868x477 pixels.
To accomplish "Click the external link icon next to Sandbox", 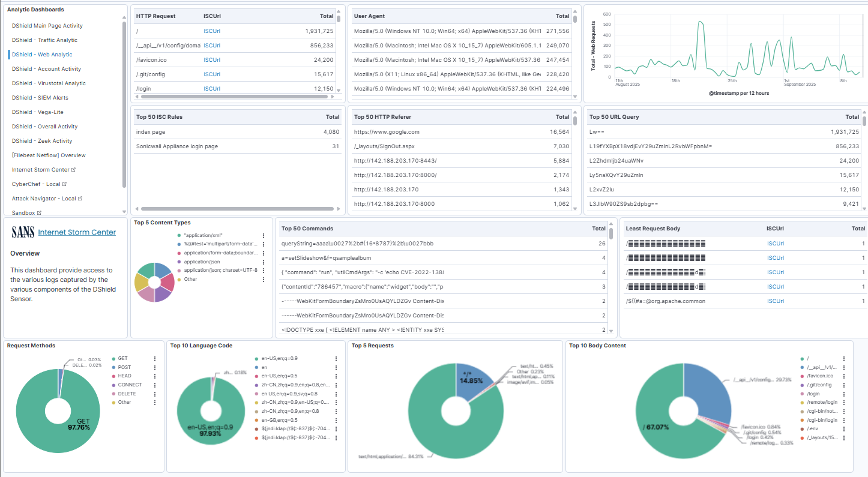I will 39,213.
